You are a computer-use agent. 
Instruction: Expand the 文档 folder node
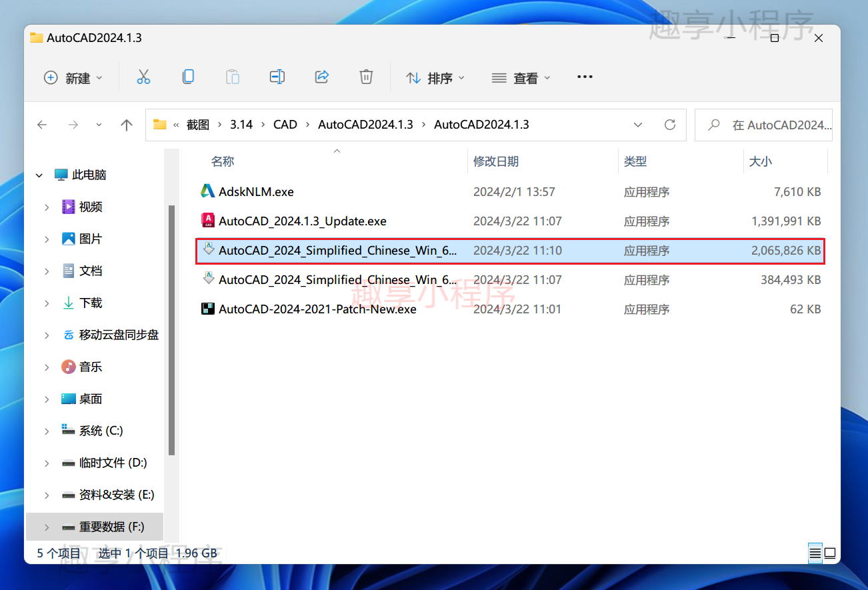point(47,271)
